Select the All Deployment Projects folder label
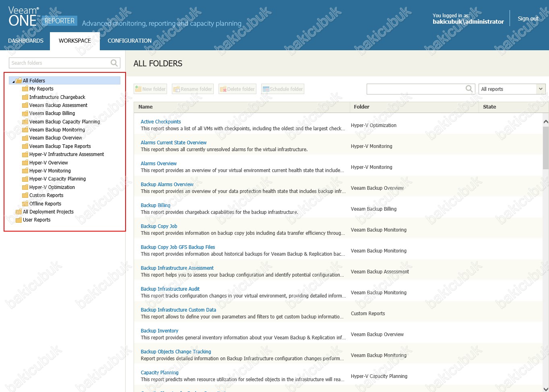Screen dimensions: 549x392 (48, 212)
